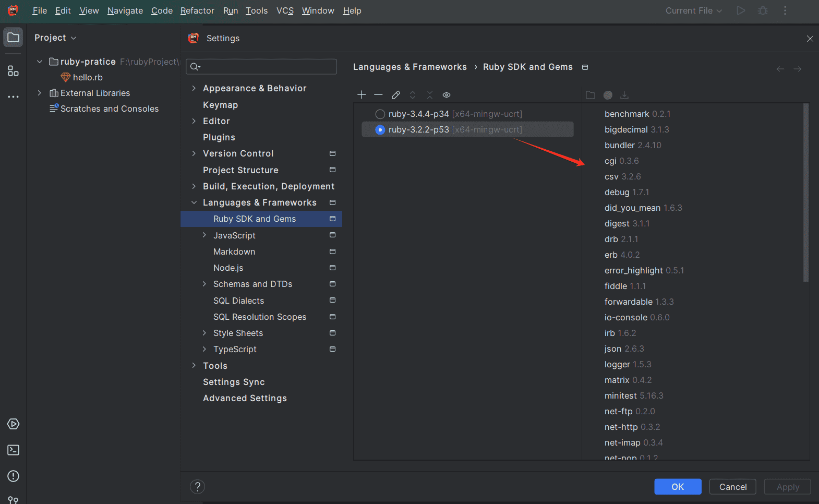The image size is (819, 504).
Task: Click the RubyMine logo in the menu bar
Action: [x=13, y=10]
